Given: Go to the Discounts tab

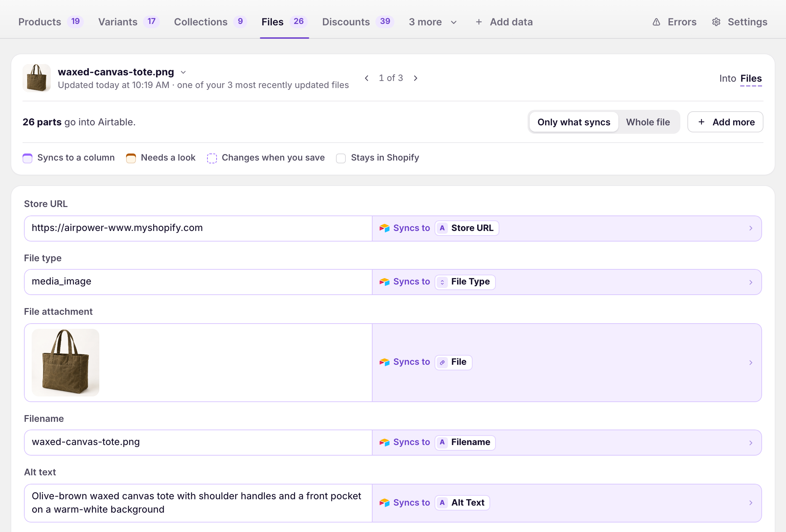Looking at the screenshot, I should click(x=358, y=22).
